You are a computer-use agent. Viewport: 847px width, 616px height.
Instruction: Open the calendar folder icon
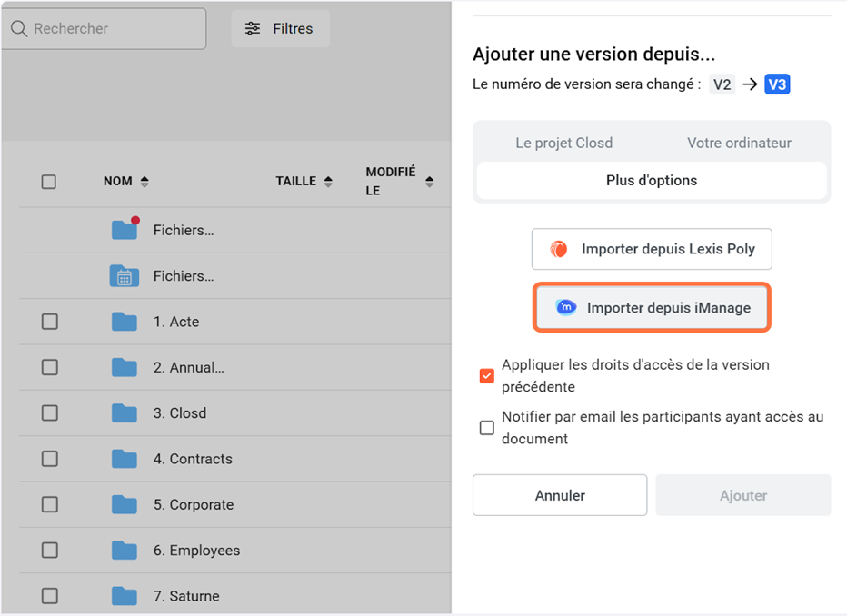(x=125, y=276)
